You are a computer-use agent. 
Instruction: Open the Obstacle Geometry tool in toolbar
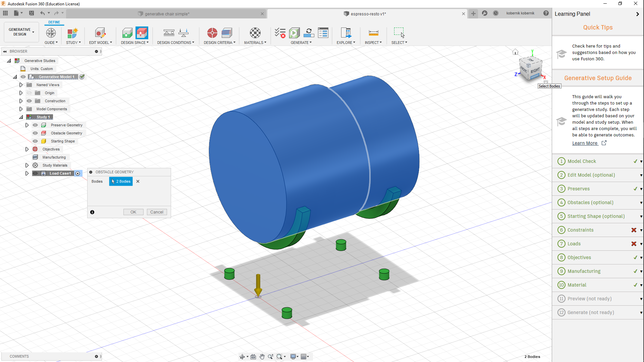pyautogui.click(x=142, y=33)
